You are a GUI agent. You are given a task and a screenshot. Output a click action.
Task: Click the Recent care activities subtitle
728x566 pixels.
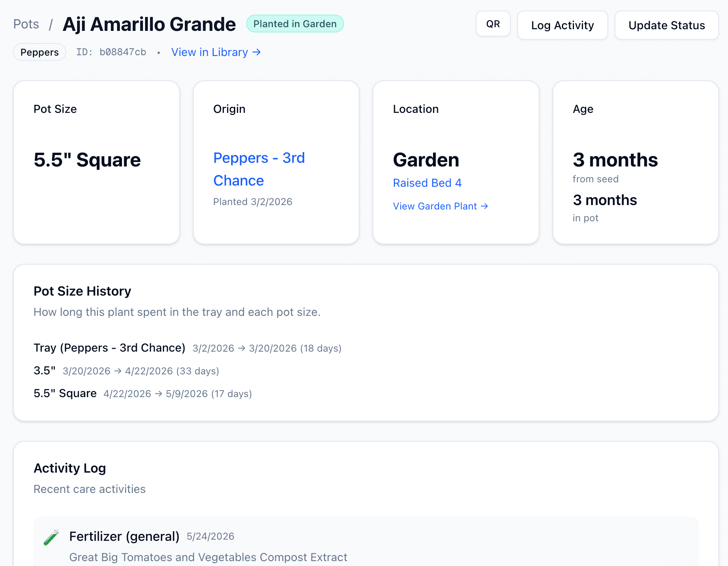pyautogui.click(x=89, y=489)
